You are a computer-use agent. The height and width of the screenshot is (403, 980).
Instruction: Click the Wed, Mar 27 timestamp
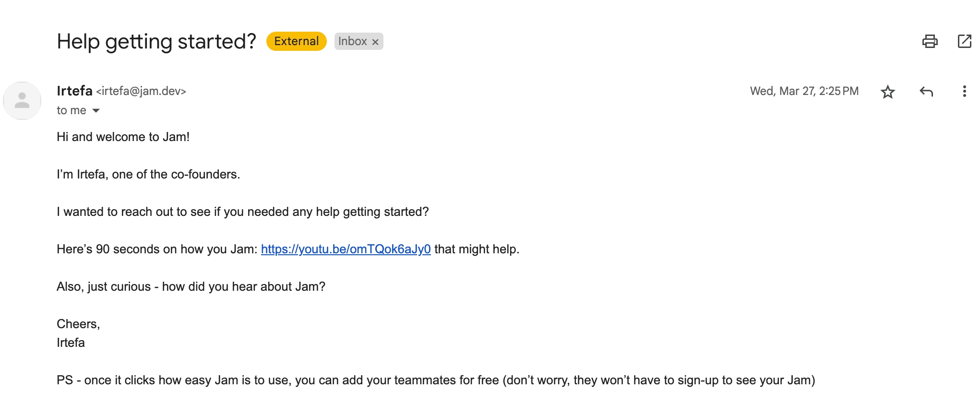804,91
